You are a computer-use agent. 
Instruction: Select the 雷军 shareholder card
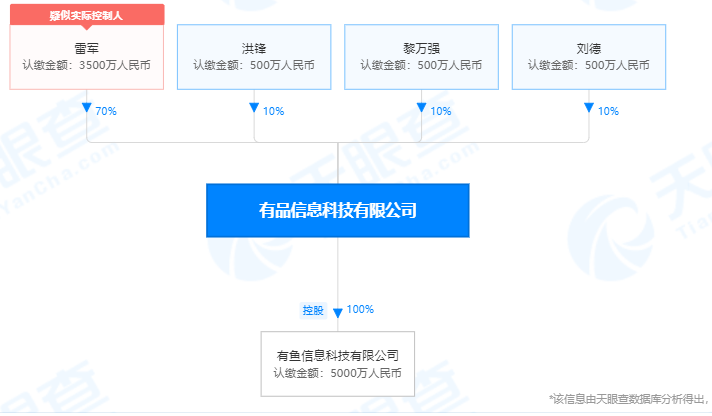[x=87, y=57]
